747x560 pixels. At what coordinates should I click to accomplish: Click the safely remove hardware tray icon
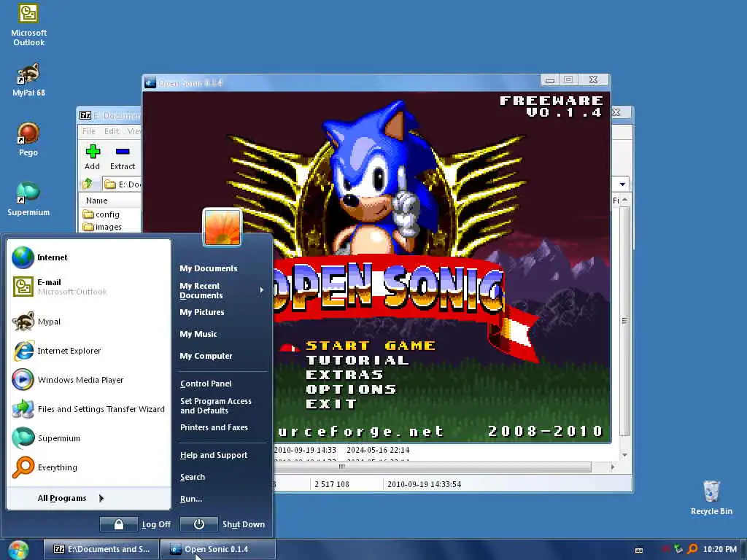click(x=678, y=549)
